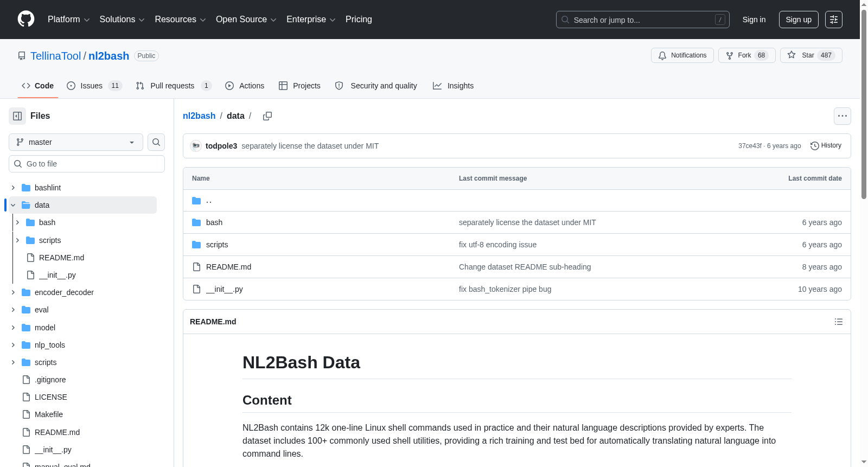Copy the data path to clipboard
Image resolution: width=868 pixels, height=467 pixels.
point(267,116)
